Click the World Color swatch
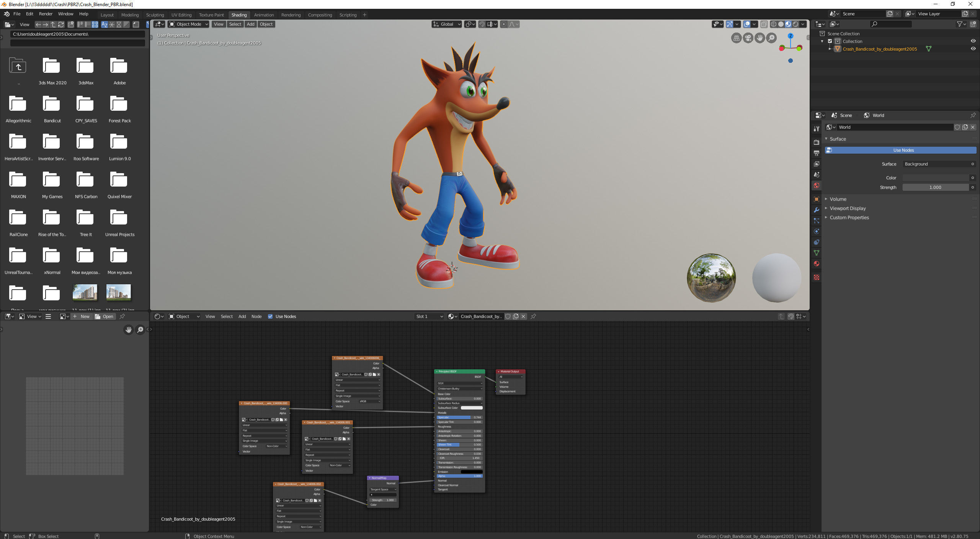Screen dimensions: 980x539 click(x=936, y=178)
